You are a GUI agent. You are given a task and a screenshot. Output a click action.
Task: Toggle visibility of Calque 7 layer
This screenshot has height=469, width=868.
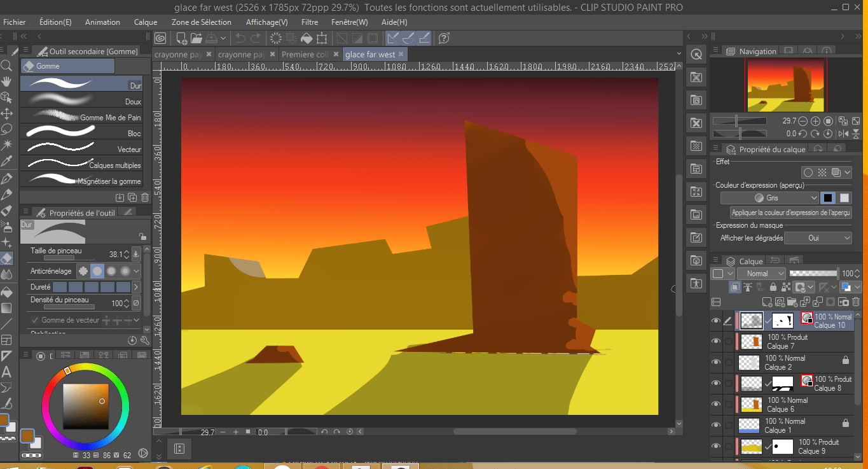click(716, 342)
